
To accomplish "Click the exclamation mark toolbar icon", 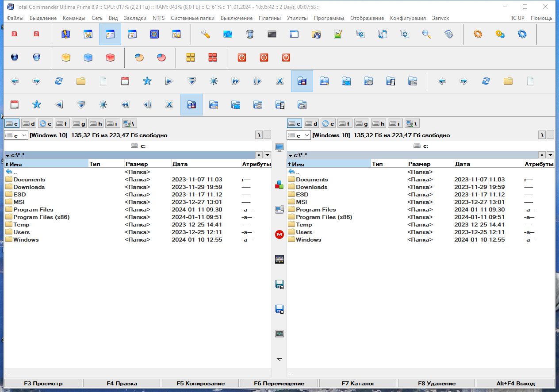I will (x=66, y=34).
